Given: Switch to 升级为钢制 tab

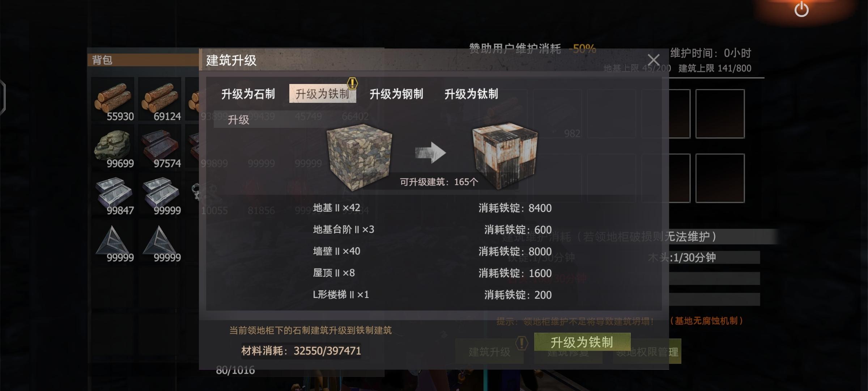Looking at the screenshot, I should 396,94.
